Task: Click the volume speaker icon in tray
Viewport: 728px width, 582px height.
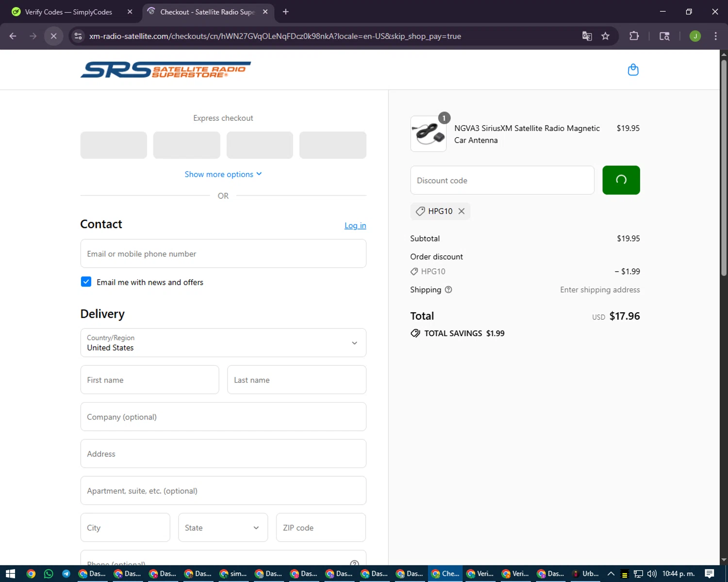Action: 652,574
